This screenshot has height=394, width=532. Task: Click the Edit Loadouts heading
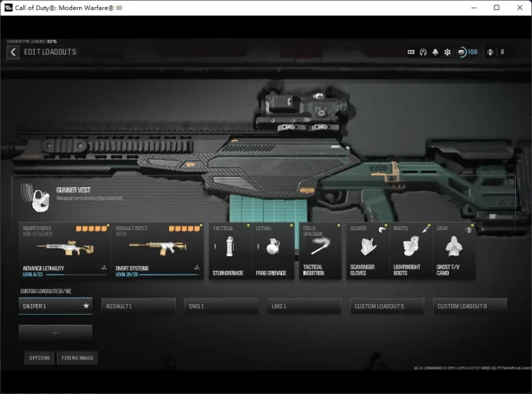(x=50, y=52)
